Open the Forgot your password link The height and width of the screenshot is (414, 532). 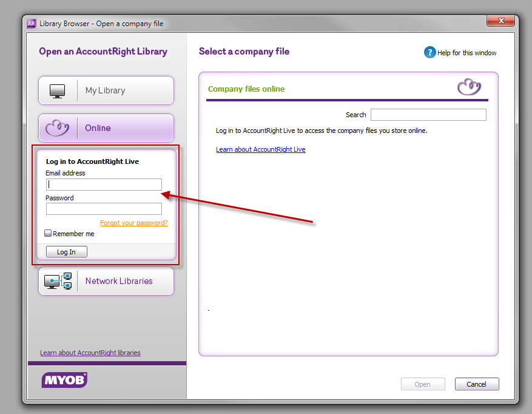134,223
